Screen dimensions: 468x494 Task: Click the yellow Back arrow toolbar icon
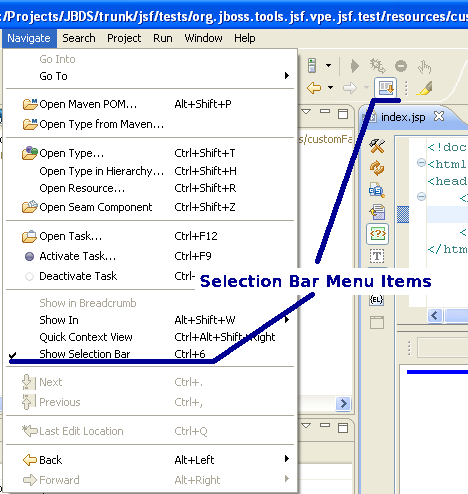click(x=314, y=88)
